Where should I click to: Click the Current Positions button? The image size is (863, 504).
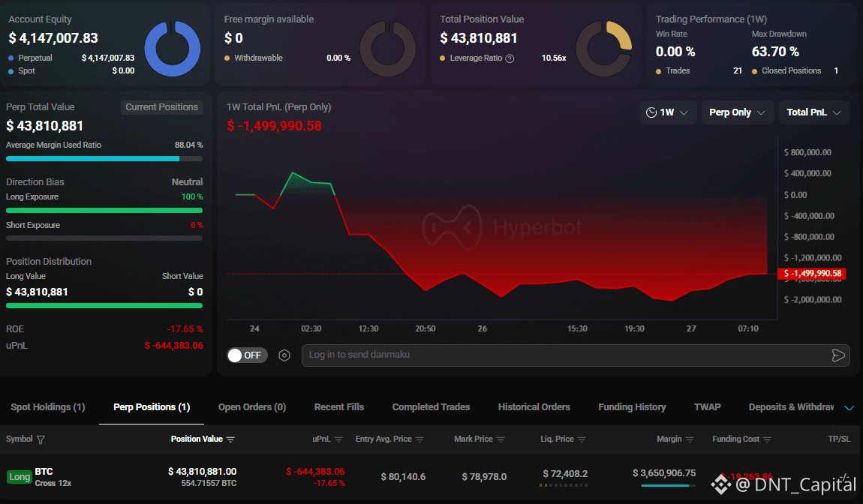pyautogui.click(x=162, y=107)
